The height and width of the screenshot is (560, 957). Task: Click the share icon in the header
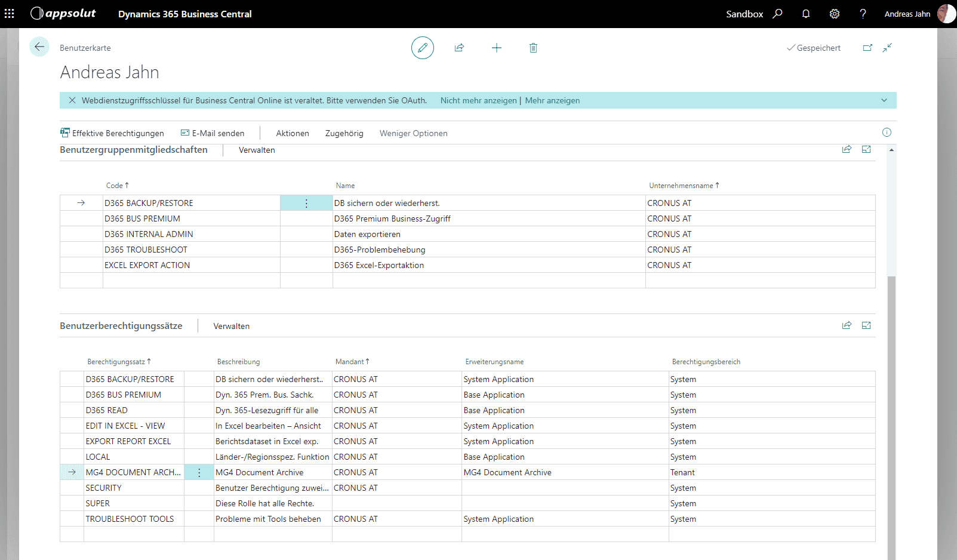(x=459, y=48)
